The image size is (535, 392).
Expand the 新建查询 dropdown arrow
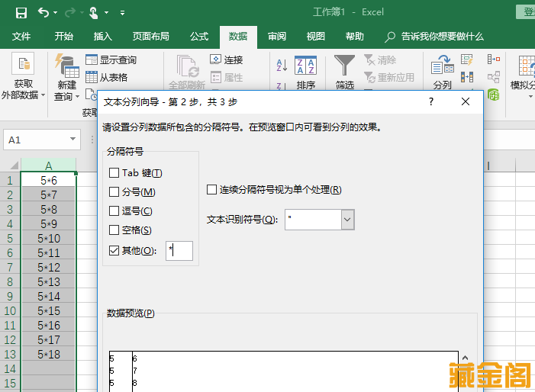(x=77, y=97)
